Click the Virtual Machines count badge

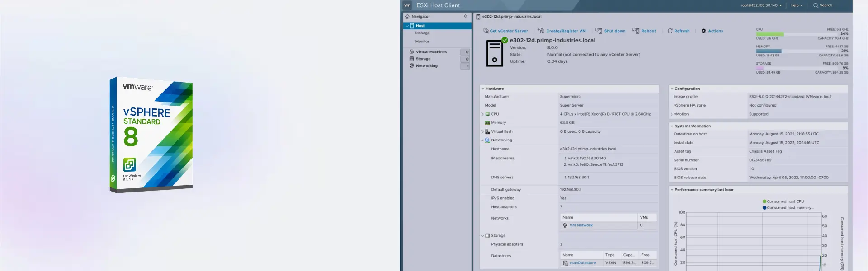tap(465, 52)
